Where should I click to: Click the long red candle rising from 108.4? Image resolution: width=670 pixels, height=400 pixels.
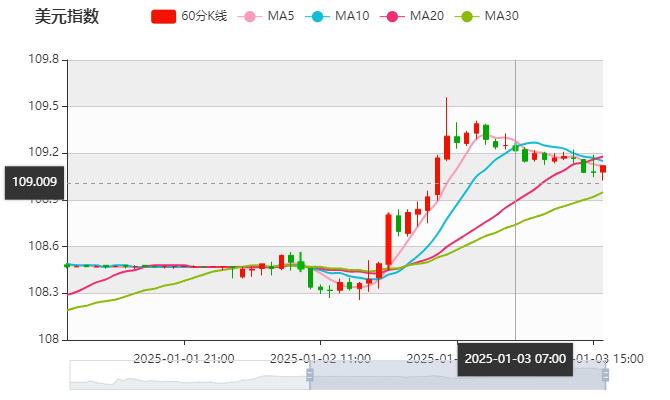(388, 238)
